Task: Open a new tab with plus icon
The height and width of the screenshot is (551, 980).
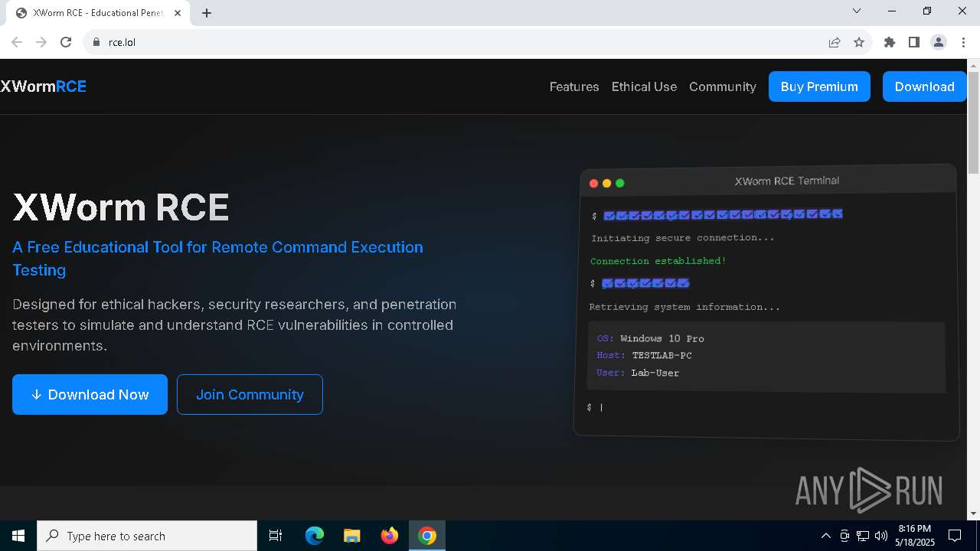Action: click(207, 13)
